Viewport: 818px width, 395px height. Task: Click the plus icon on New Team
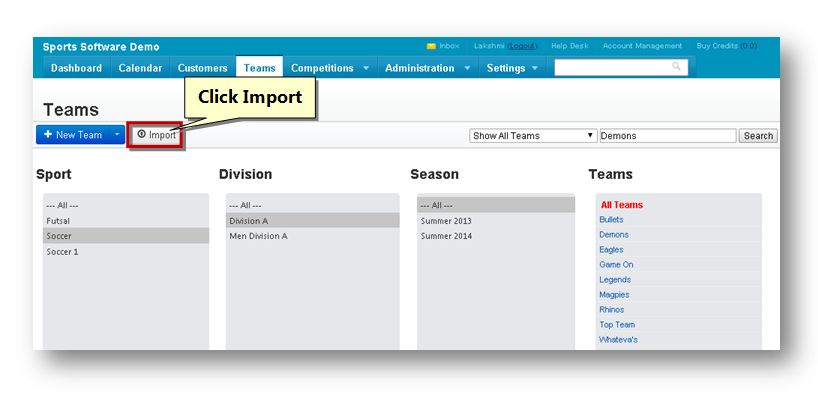click(48, 134)
